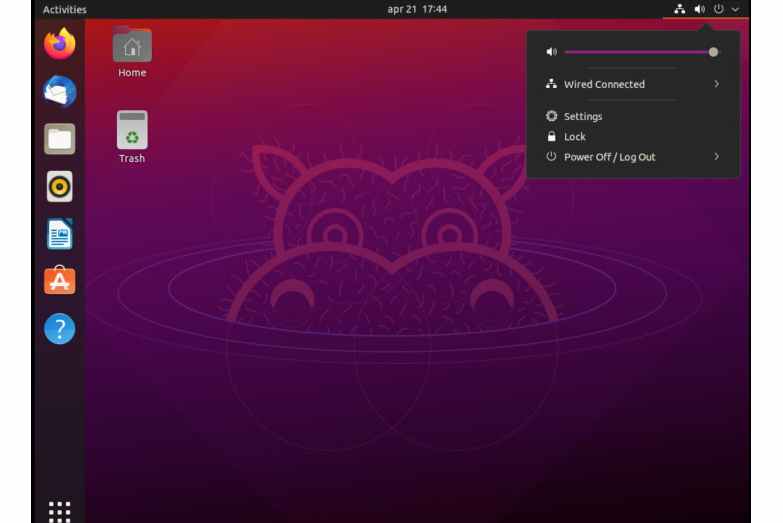Viewport: 783px width, 523px height.
Task: Open the Trash desktop icon
Action: (x=132, y=136)
